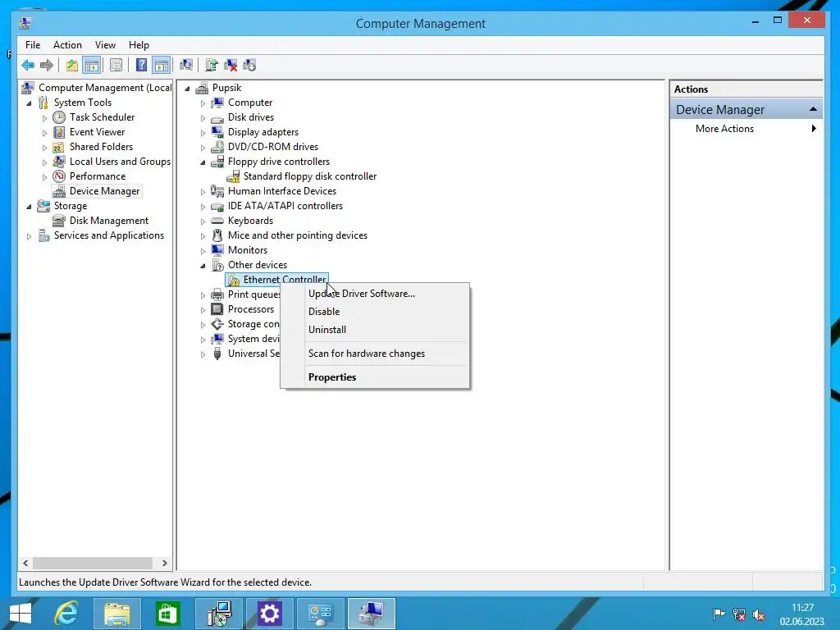Click the Display adapters icon
The height and width of the screenshot is (630, 840).
click(x=217, y=132)
